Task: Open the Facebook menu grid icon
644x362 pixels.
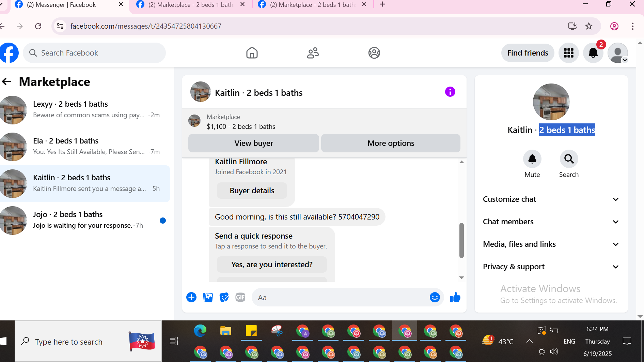Action: coord(569,53)
